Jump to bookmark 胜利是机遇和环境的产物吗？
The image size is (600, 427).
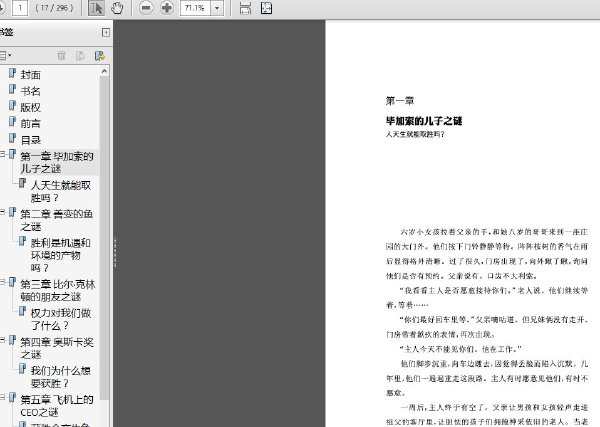tap(60, 255)
